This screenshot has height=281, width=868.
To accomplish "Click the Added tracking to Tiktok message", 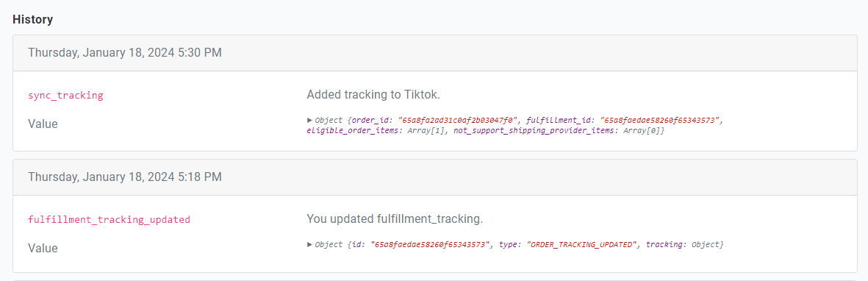I will tap(373, 95).
